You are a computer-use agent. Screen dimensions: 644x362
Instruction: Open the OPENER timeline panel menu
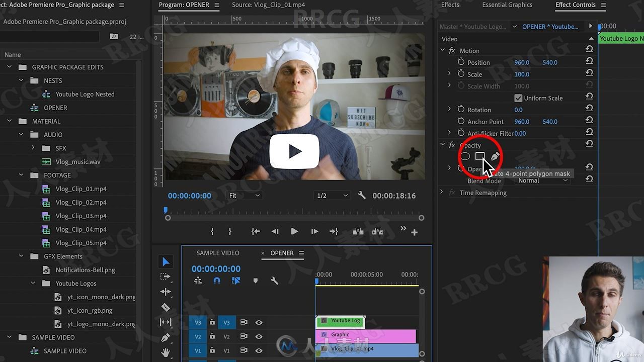301,253
